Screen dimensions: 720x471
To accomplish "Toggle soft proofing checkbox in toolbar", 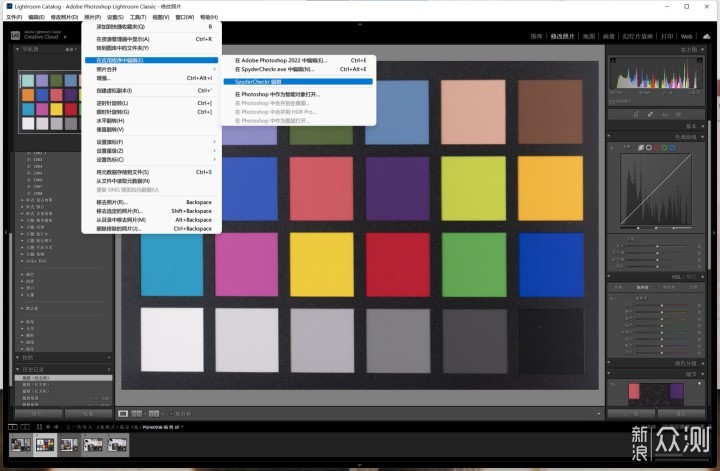I will pyautogui.click(x=172, y=414).
